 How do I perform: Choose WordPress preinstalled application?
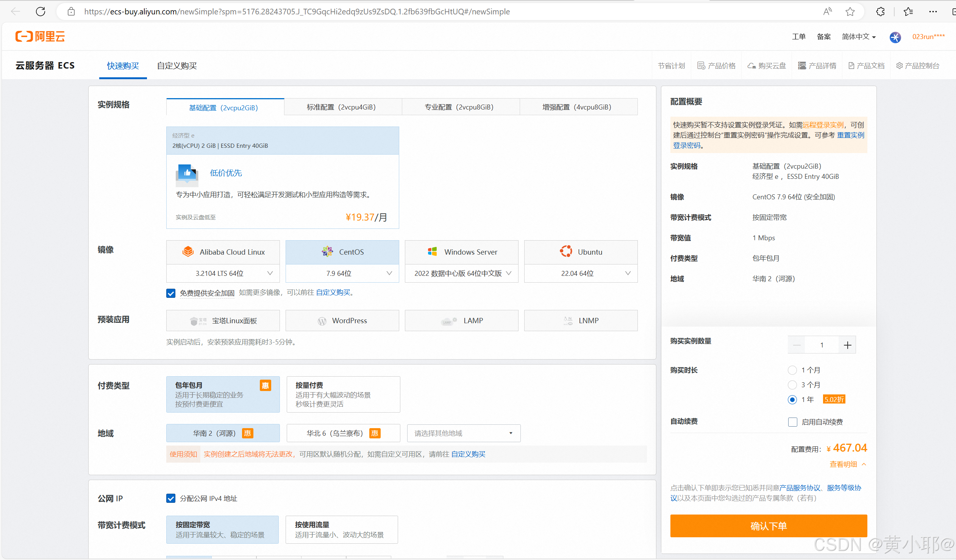342,321
